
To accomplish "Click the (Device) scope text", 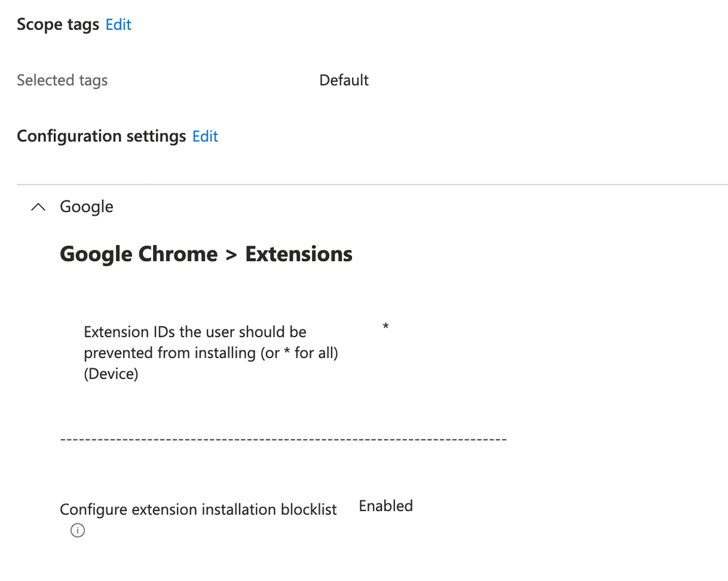I will click(111, 375).
